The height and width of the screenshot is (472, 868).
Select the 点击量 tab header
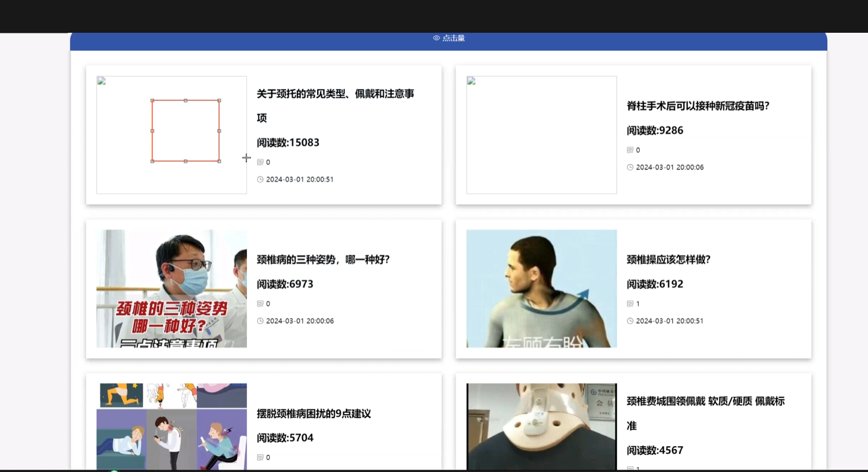coord(449,38)
